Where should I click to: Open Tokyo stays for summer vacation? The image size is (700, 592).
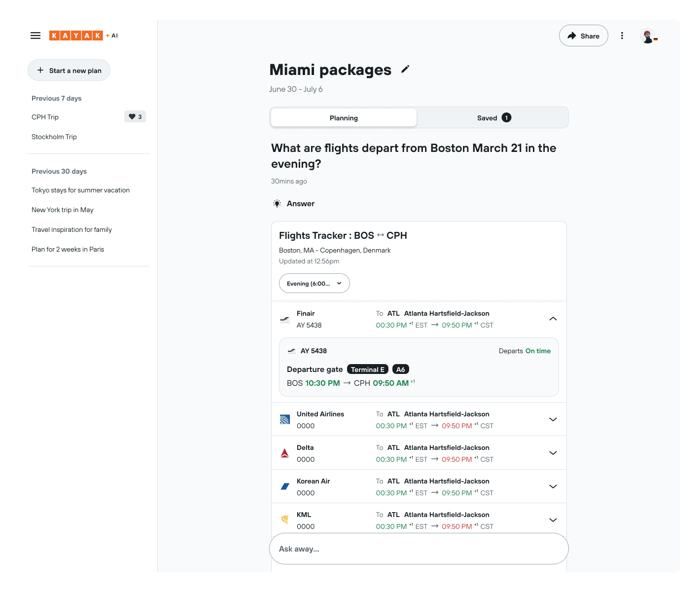pos(81,190)
